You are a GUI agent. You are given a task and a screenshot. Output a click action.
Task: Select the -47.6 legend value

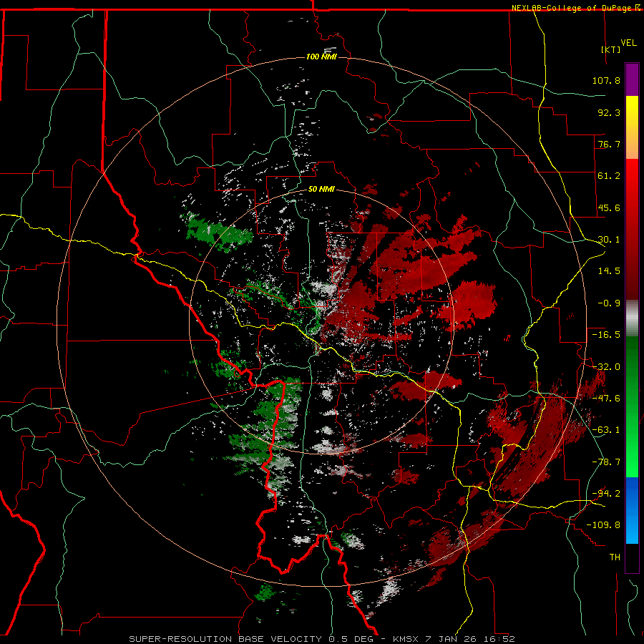[x=606, y=399]
